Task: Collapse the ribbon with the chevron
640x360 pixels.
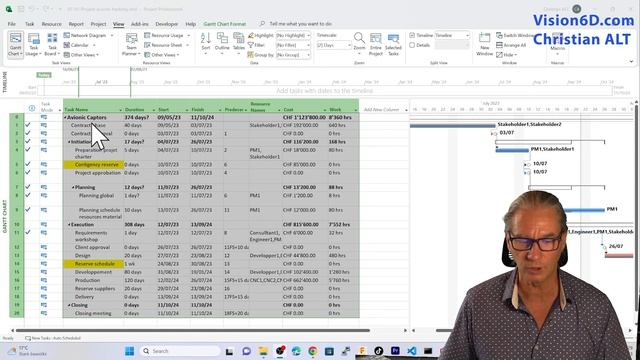Action: click(631, 62)
